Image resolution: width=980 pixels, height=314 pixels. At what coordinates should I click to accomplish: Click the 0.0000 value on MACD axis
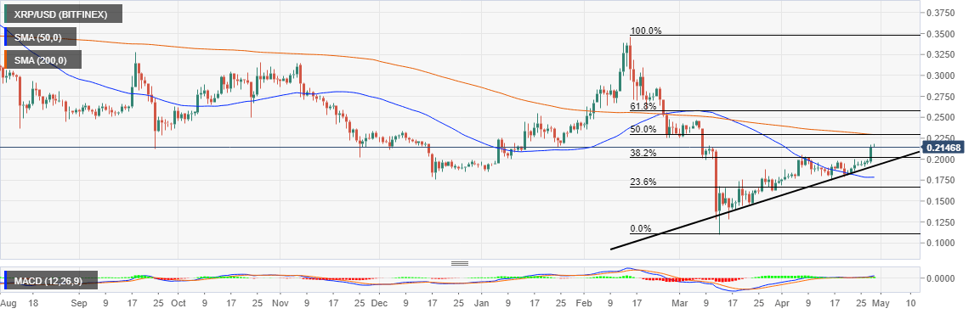point(942,278)
